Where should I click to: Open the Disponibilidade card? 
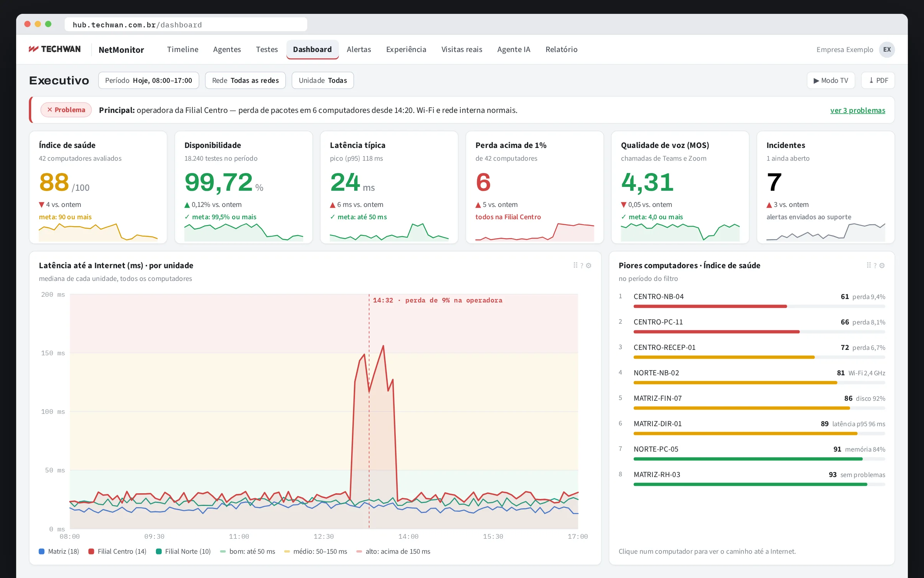point(244,187)
